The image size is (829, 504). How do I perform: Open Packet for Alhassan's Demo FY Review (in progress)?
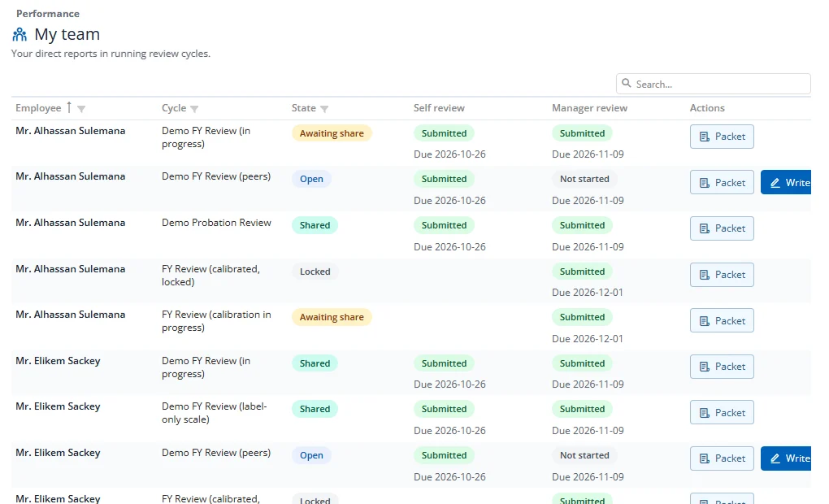click(722, 137)
